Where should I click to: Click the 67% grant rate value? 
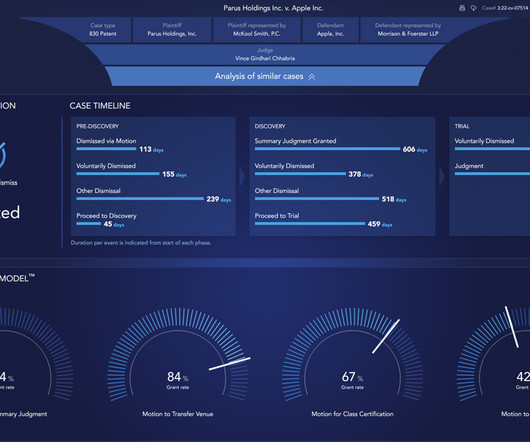coord(352,377)
